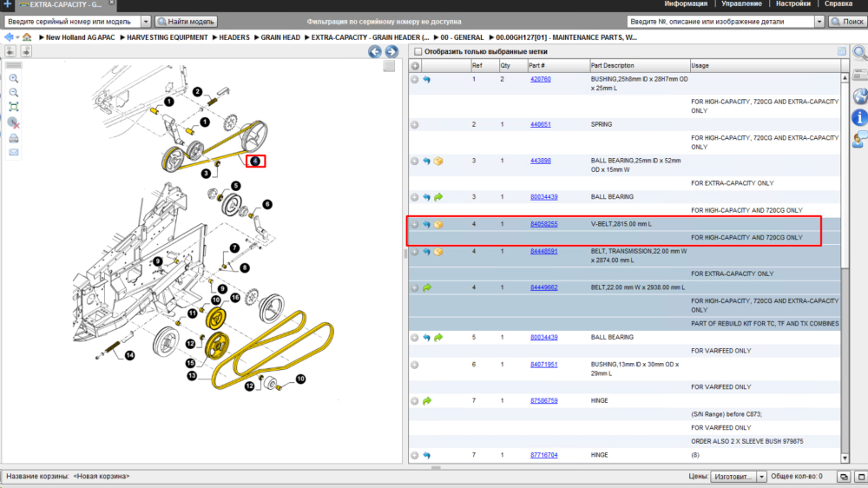Click the blue back arrow in breadcrumb
Image resolution: width=868 pixels, height=488 pixels.
pos(9,37)
